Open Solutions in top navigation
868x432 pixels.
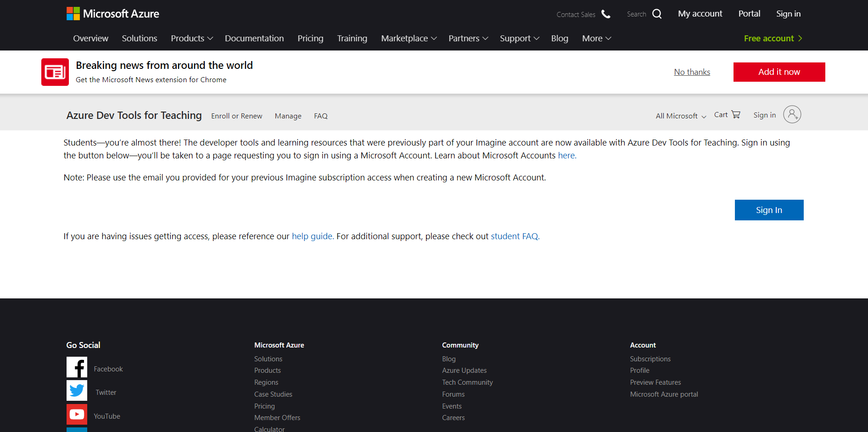point(140,39)
